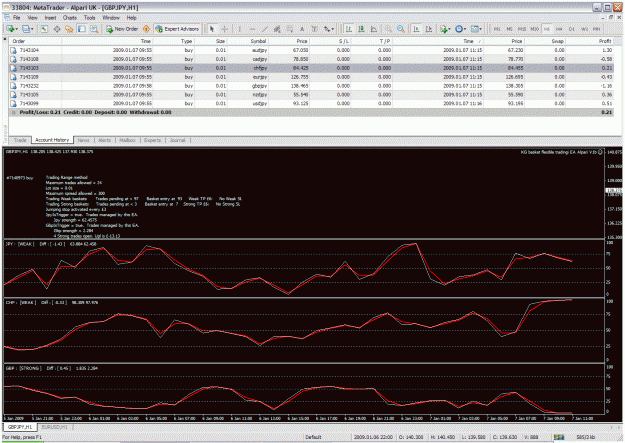Click the greyed Zoom In magnifier icon
625x443 pixels.
coord(387,29)
